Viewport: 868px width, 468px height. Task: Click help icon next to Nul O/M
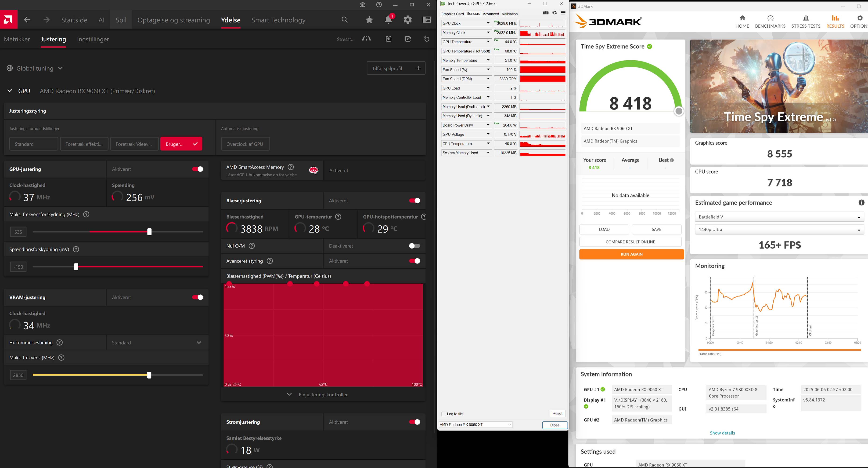coord(252,246)
